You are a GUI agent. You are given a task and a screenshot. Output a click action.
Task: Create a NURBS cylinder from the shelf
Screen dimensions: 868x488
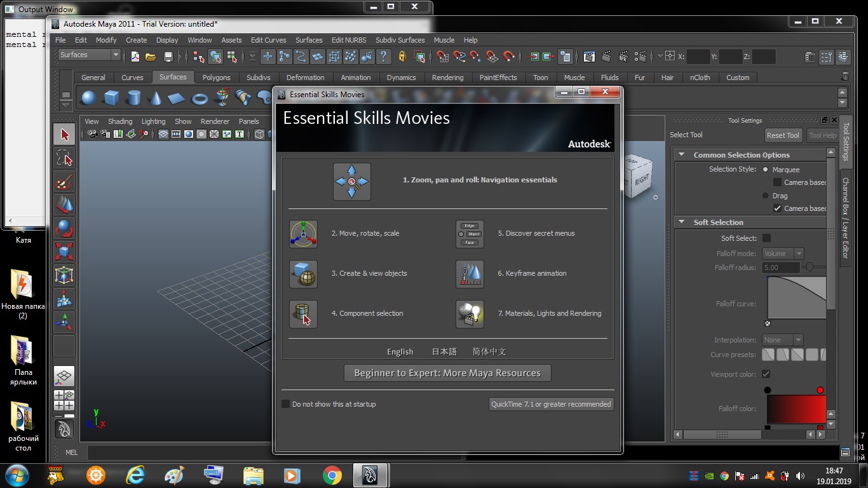(x=133, y=98)
